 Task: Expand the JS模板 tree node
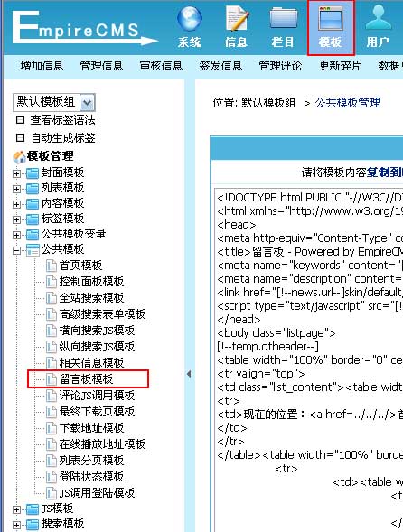click(x=16, y=510)
